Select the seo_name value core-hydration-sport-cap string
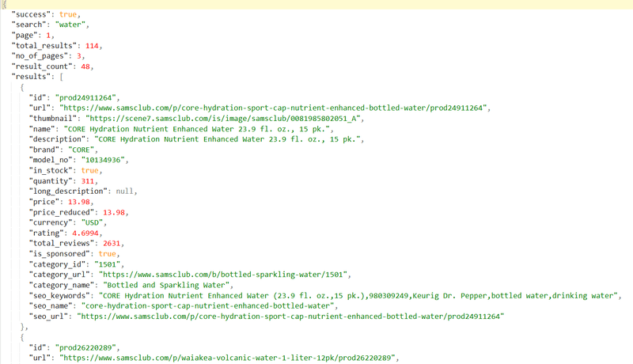Screen dimensions: 633x364 [x=207, y=305]
